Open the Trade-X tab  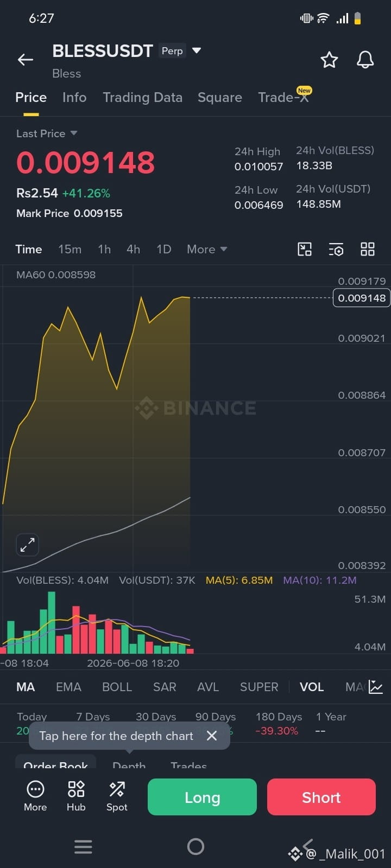tap(283, 97)
